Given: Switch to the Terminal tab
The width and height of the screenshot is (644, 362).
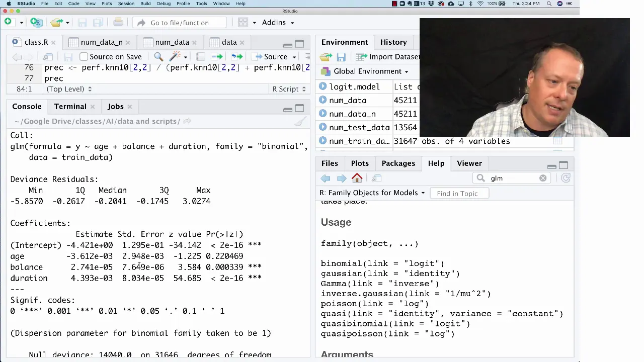Looking at the screenshot, I should tap(70, 107).
